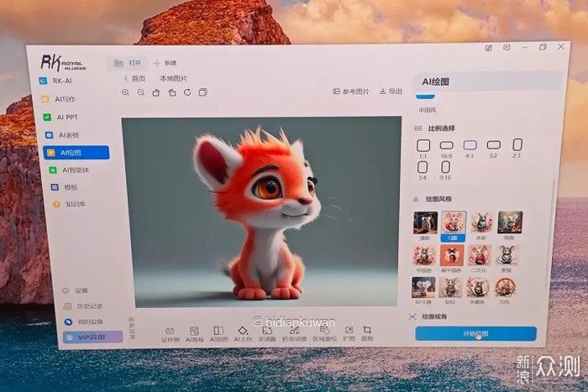Select the 1:1 aspect ratio
Viewport: 588px width, 392px height.
(x=423, y=149)
